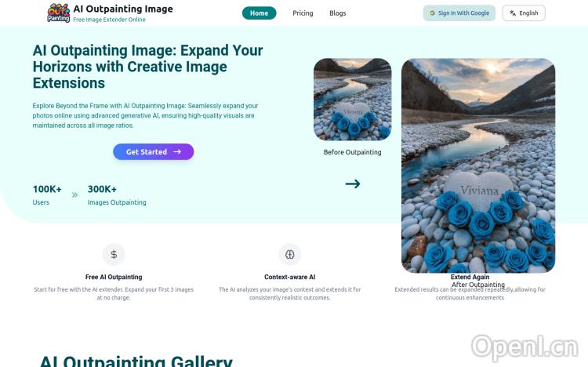
Task: Go to the Home tab
Action: [260, 13]
